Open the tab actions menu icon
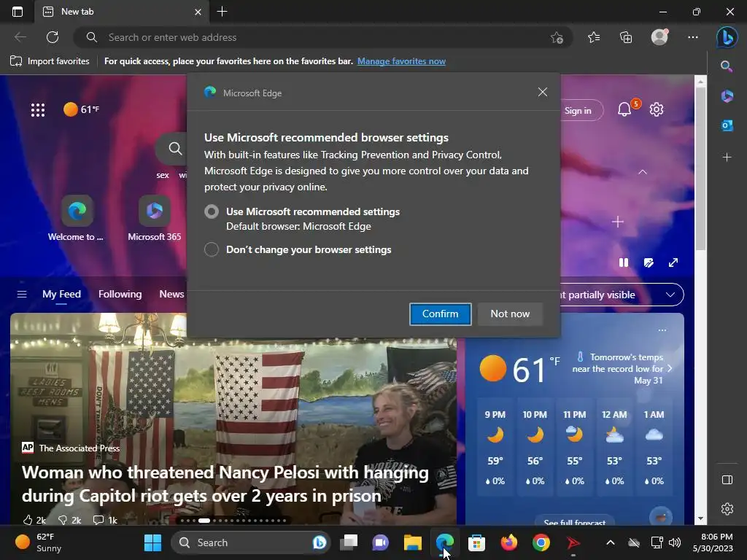Screen dimensions: 747x560 tap(18, 12)
